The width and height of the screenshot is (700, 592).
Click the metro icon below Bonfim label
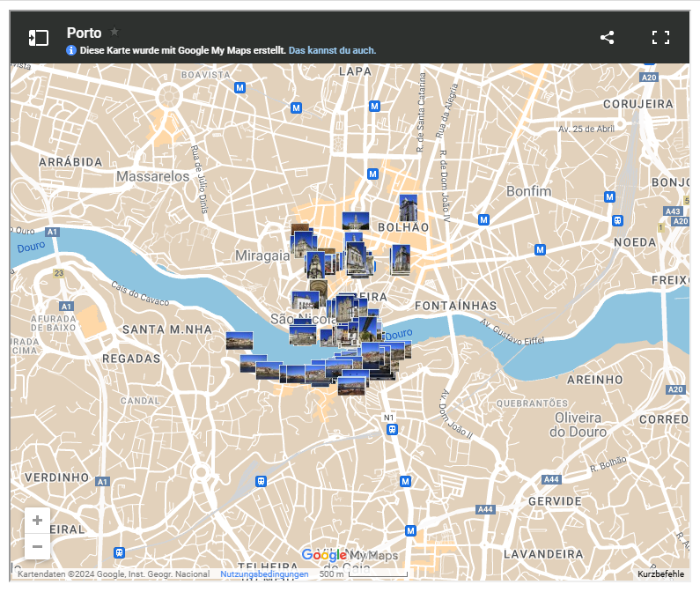pos(483,219)
